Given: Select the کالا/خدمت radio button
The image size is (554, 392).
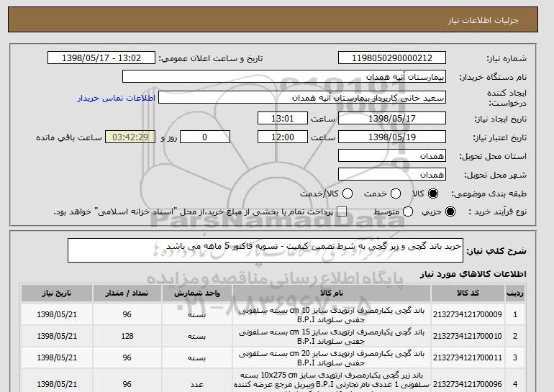Looking at the screenshot, I should (348, 193).
